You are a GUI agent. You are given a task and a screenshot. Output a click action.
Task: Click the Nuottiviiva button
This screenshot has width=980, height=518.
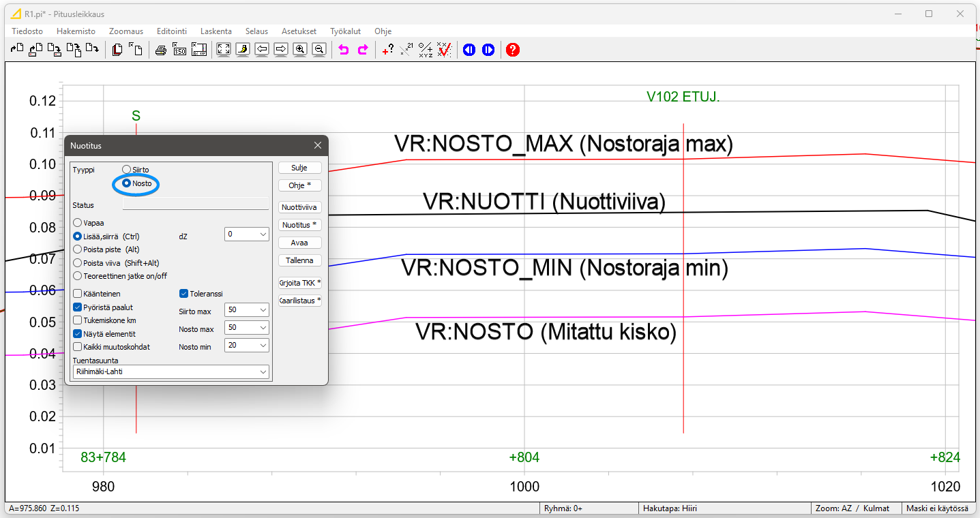tap(299, 207)
